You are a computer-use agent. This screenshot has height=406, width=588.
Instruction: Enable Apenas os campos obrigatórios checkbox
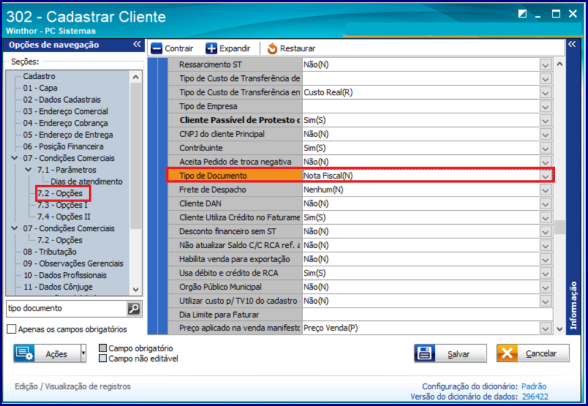coord(12,329)
